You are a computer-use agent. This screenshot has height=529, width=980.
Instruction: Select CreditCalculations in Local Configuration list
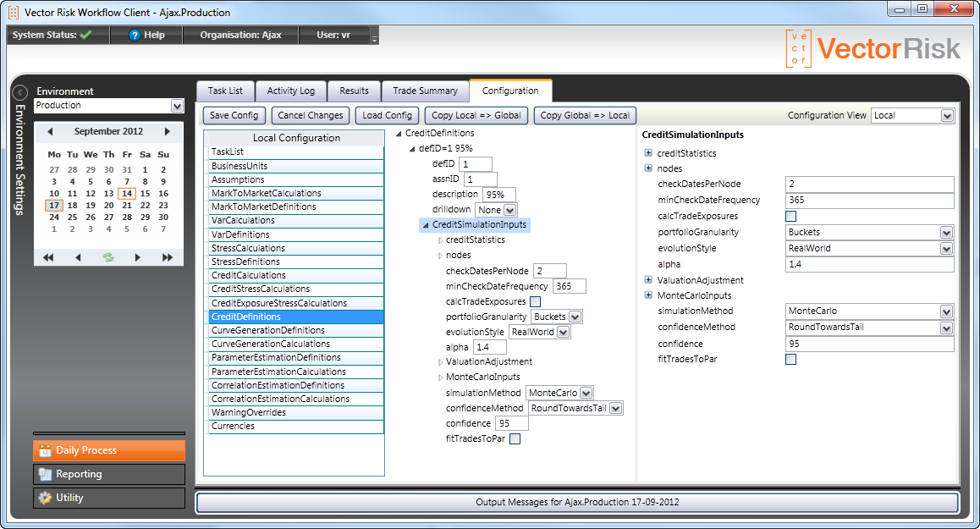point(296,276)
